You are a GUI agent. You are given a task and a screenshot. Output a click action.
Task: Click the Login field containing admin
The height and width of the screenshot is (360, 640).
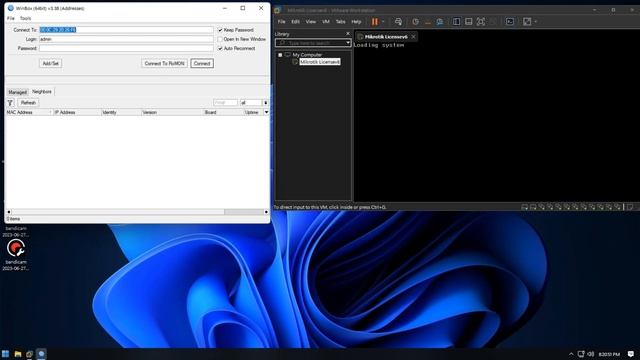126,39
